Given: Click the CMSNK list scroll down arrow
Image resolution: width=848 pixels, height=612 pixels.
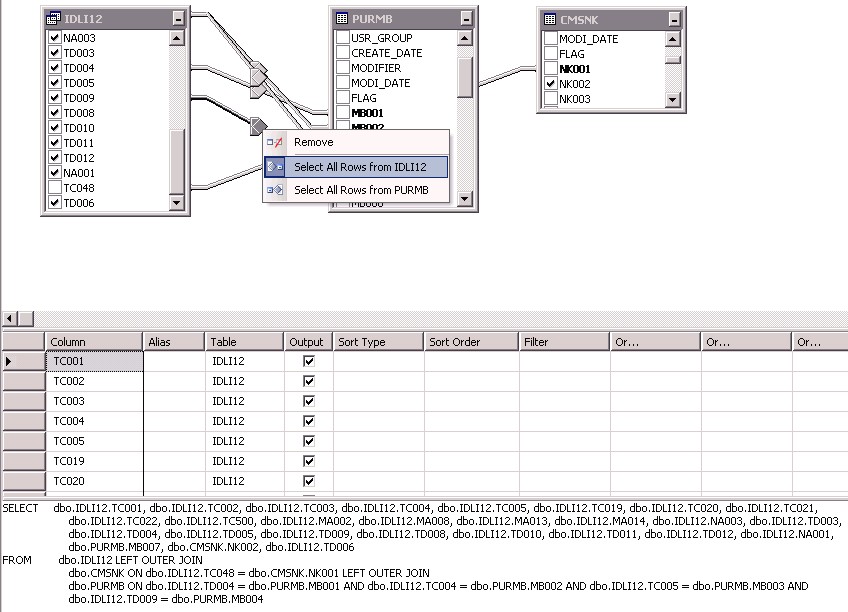Looking at the screenshot, I should 672,99.
